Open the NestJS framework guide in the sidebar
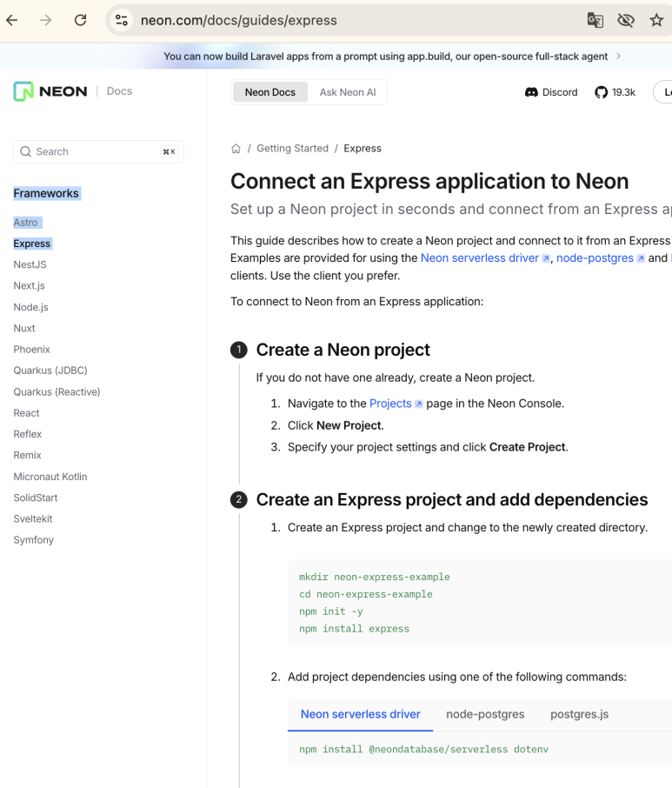672x788 pixels. pos(30,264)
